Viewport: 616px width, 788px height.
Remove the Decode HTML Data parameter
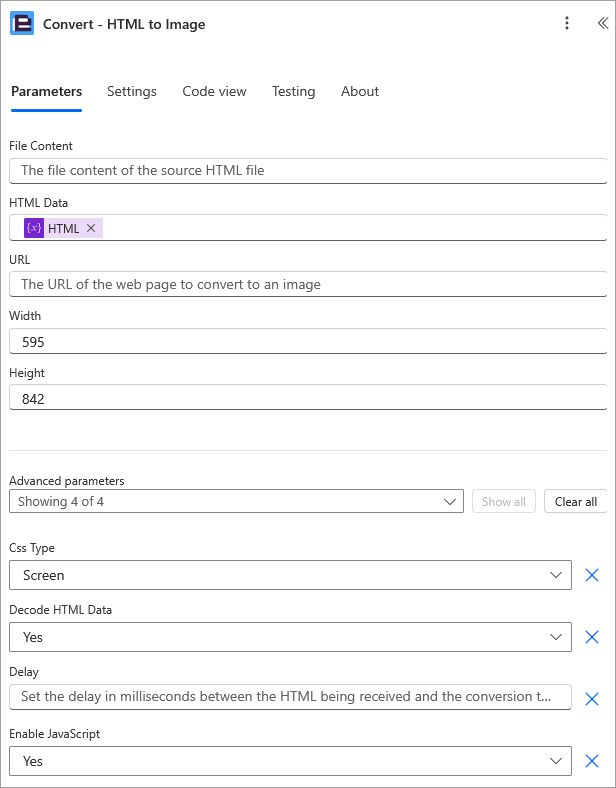click(591, 637)
